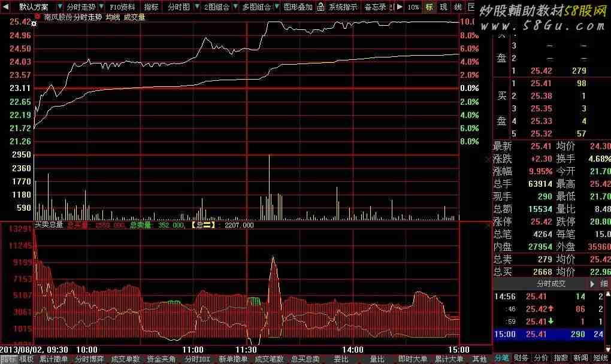The width and height of the screenshot is (611, 364).
Task: Select the 15:00 trade row
Action: pyautogui.click(x=549, y=335)
